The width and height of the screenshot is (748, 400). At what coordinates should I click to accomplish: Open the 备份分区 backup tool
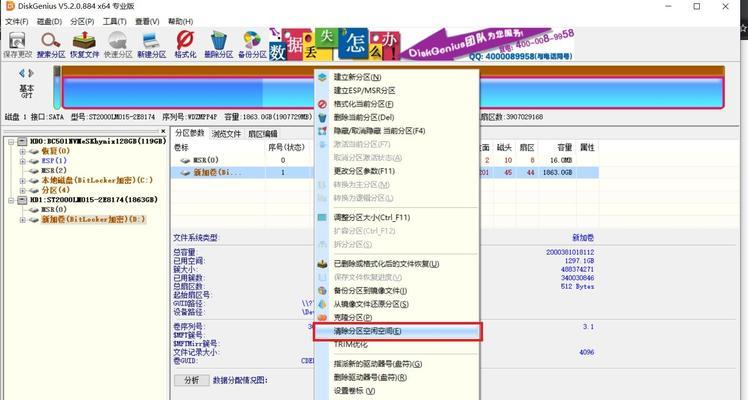click(x=252, y=45)
